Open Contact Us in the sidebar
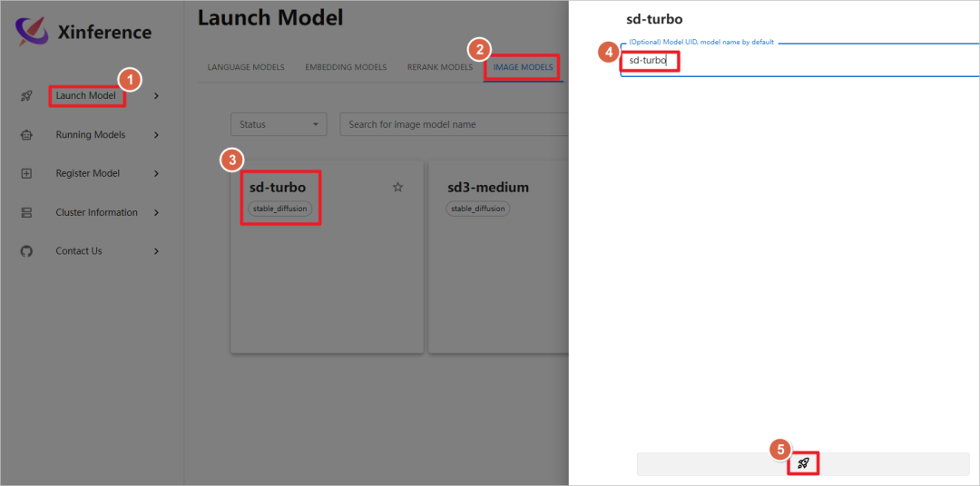The width and height of the screenshot is (980, 486). (x=78, y=251)
